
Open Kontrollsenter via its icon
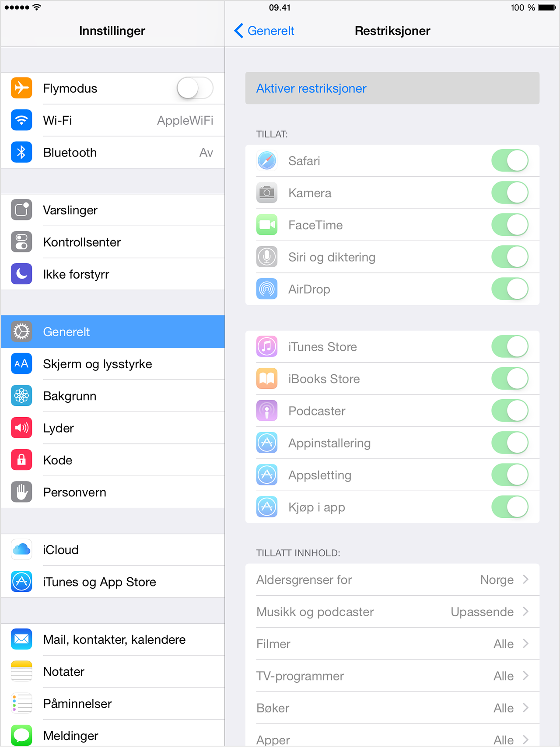[x=21, y=242]
